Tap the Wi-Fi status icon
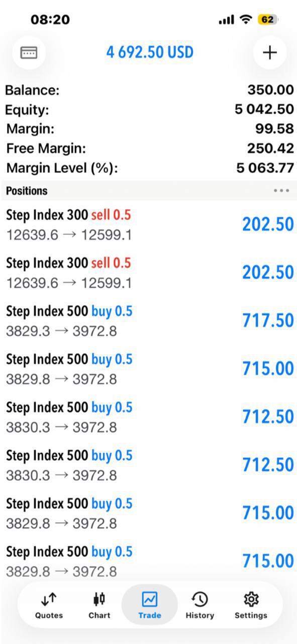The image size is (297, 644). pos(245,20)
